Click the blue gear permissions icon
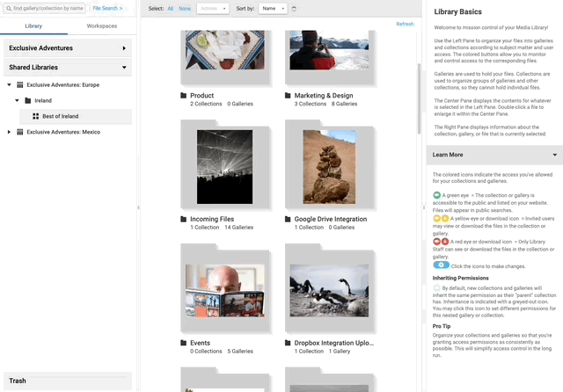Viewport: 563px width, 392px height. click(x=442, y=265)
